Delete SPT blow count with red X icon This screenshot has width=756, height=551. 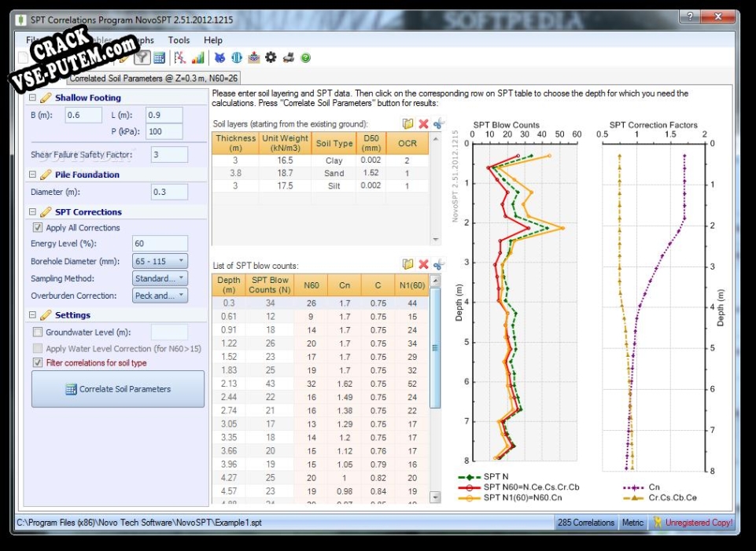[x=423, y=264]
